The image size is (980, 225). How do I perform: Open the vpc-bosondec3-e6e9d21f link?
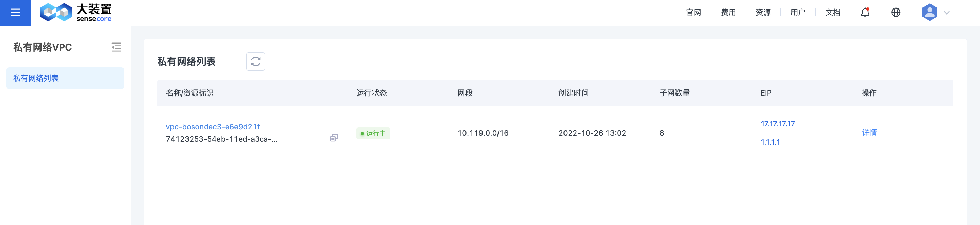(x=213, y=127)
